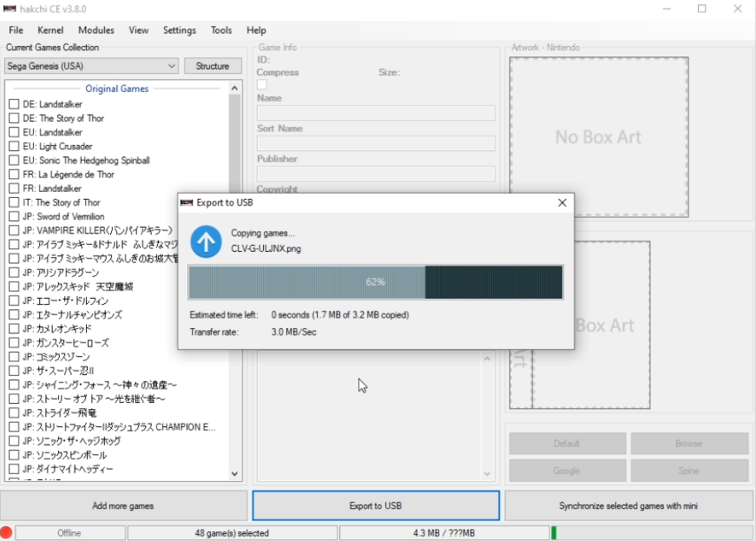Click the hakchi icon in main title bar
756x541 pixels.
[10, 9]
